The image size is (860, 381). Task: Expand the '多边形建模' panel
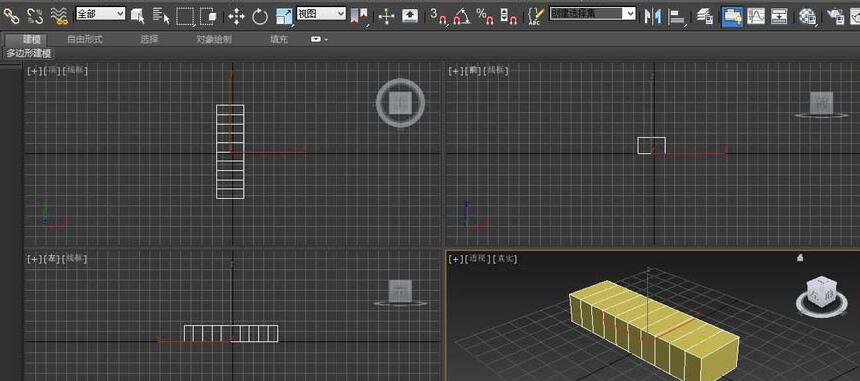pos(29,53)
